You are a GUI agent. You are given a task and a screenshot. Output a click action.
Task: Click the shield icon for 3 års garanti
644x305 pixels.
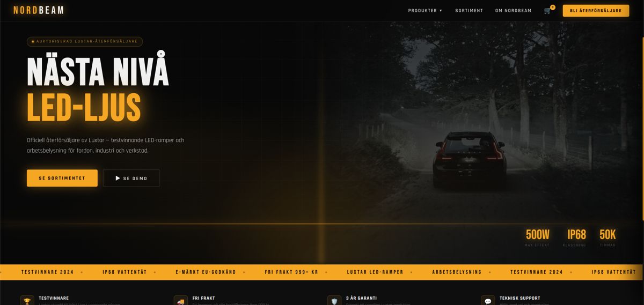334,301
